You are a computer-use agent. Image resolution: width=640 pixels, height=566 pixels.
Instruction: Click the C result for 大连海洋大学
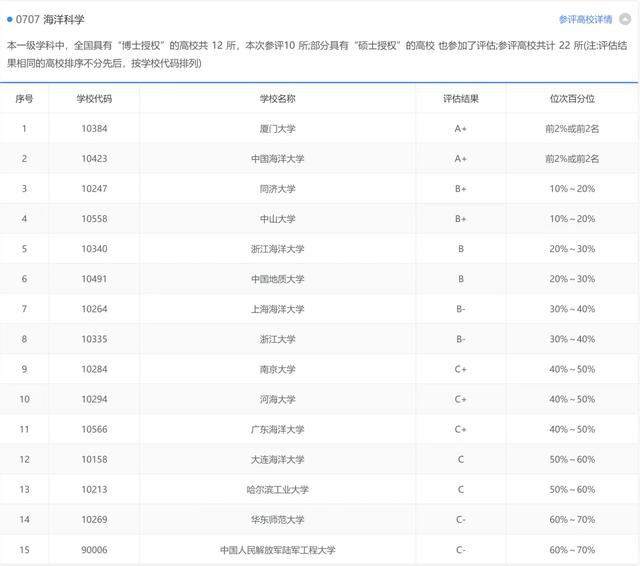(x=461, y=459)
